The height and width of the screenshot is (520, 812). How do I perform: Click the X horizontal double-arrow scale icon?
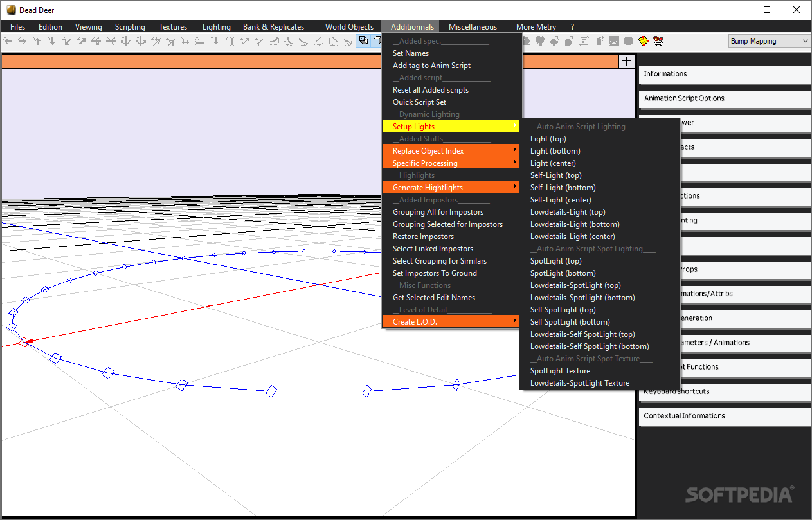(x=185, y=40)
